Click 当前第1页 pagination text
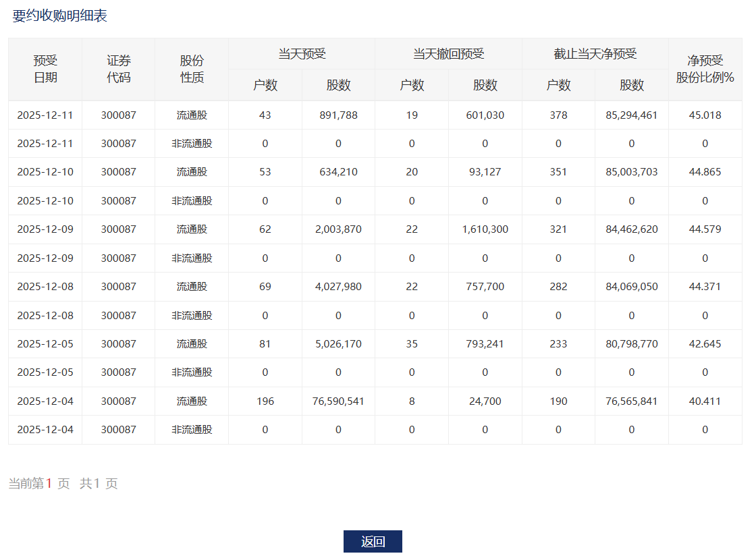Image resolution: width=756 pixels, height=560 pixels. [39, 483]
